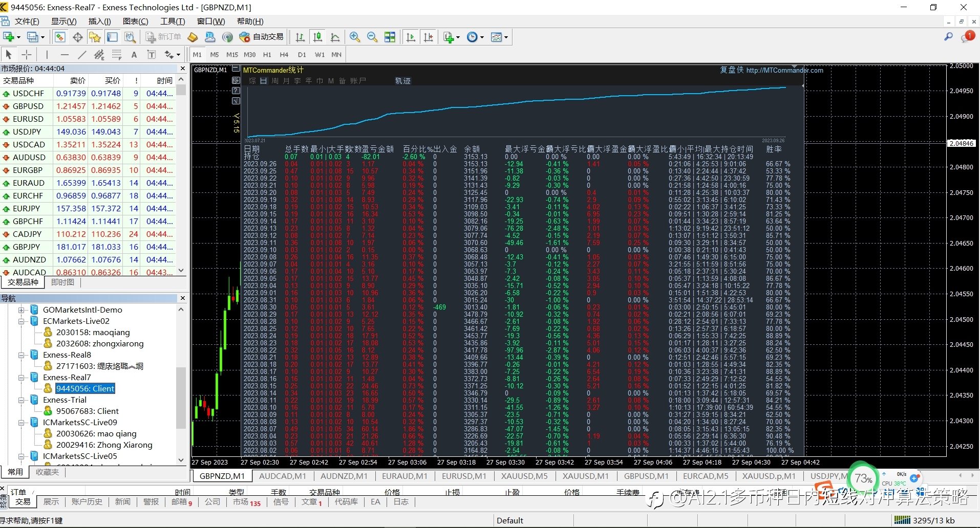Click the MTCommander help question-mark icon
Screen dimensions: 980x528
236,91
